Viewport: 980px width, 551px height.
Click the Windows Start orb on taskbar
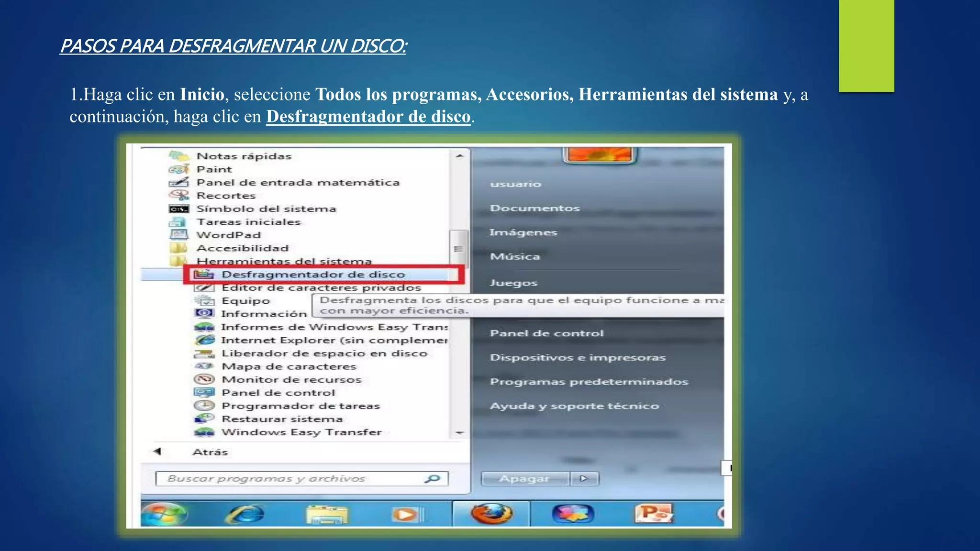165,514
